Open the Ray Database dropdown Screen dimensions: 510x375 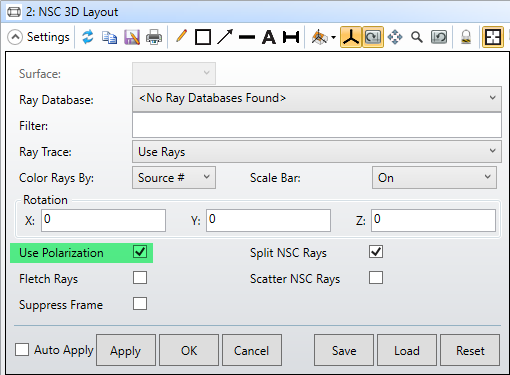317,99
